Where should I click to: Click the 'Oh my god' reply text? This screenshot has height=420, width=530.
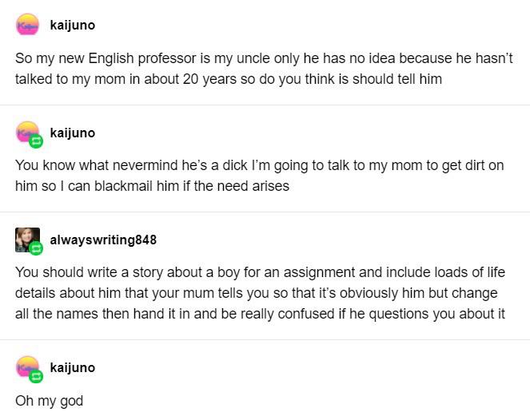(x=50, y=401)
